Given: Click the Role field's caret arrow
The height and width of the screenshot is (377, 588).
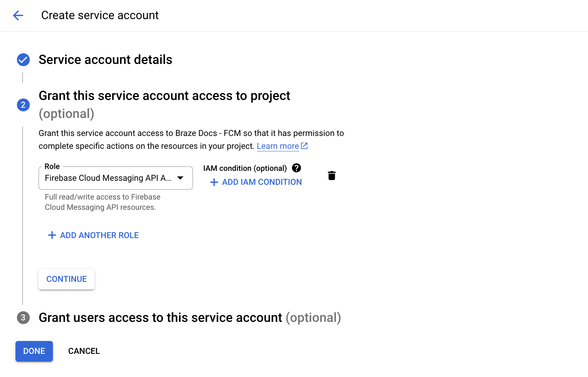Looking at the screenshot, I should click(180, 178).
